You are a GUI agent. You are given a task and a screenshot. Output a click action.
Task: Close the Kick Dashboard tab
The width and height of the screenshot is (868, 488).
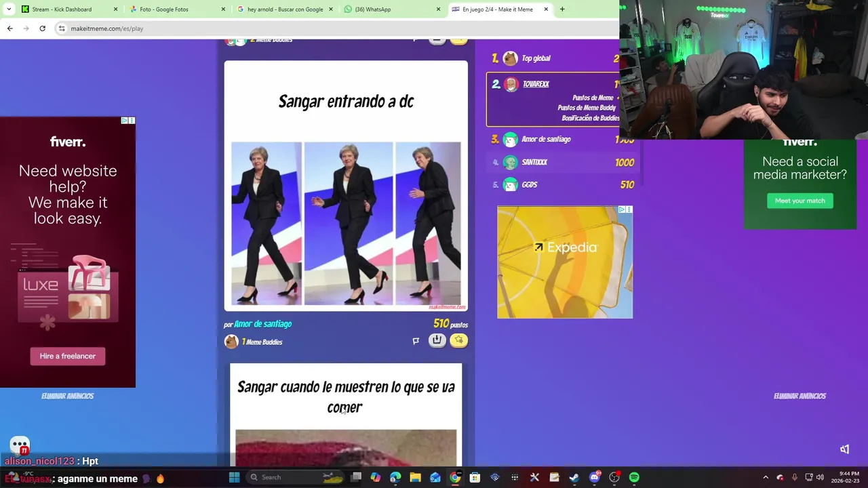115,9
